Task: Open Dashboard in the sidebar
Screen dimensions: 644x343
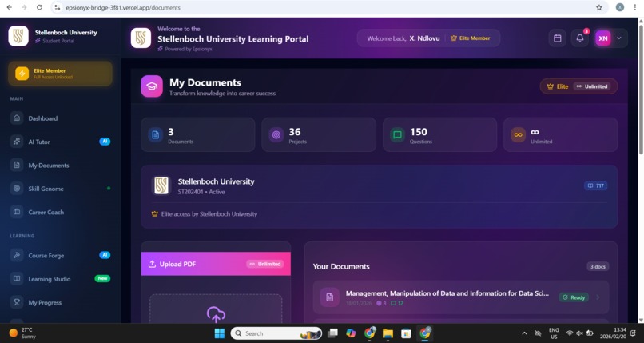Action: point(60,118)
